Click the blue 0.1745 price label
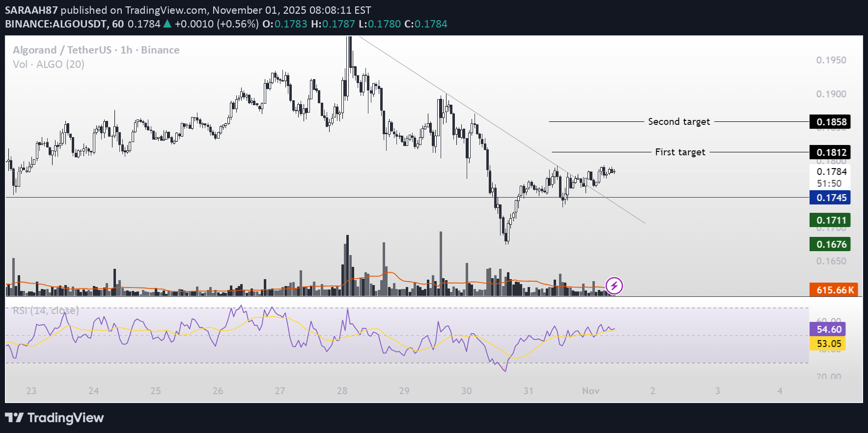The width and height of the screenshot is (868, 433). coord(831,198)
